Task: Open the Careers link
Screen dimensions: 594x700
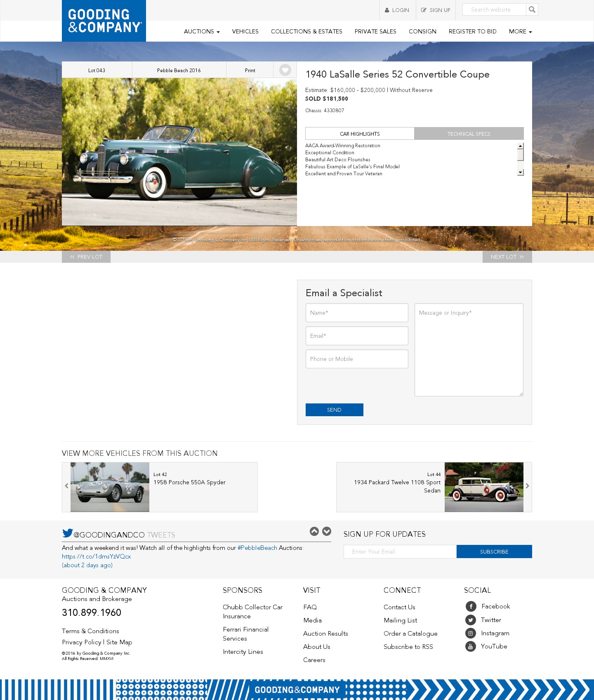Action: click(314, 660)
